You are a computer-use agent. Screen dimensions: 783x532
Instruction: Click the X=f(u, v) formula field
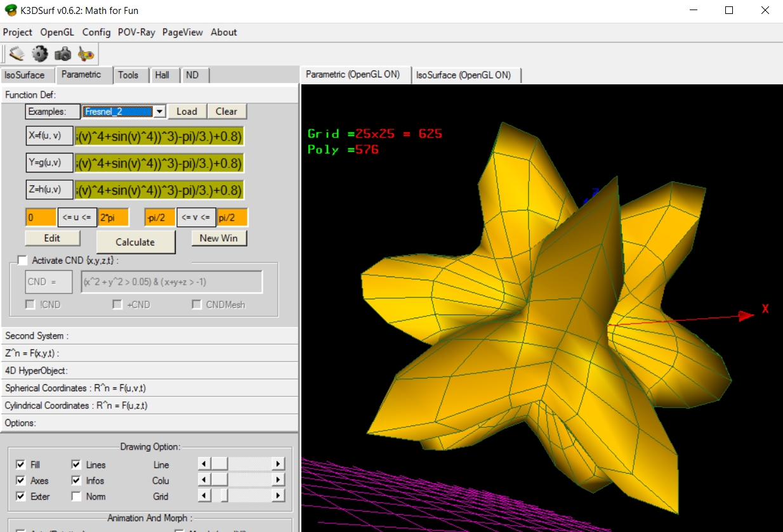(x=159, y=137)
